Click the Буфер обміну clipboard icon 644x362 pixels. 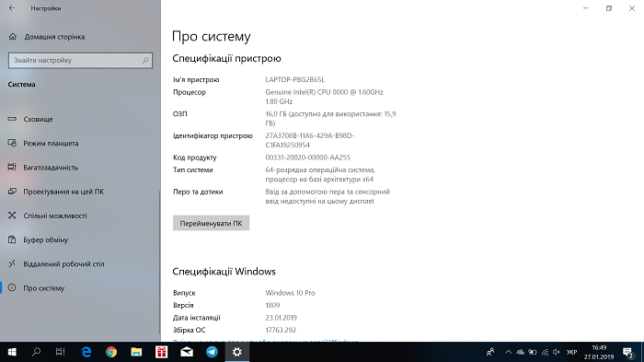coord(12,239)
